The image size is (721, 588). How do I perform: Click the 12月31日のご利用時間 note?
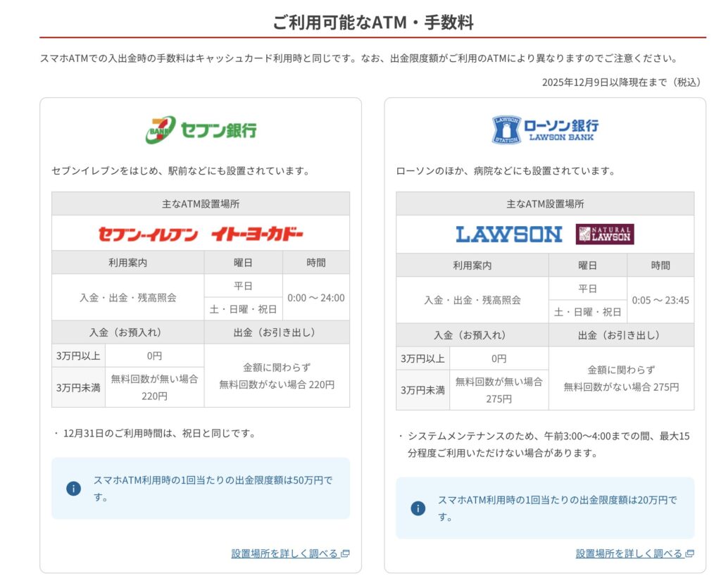[x=158, y=433]
